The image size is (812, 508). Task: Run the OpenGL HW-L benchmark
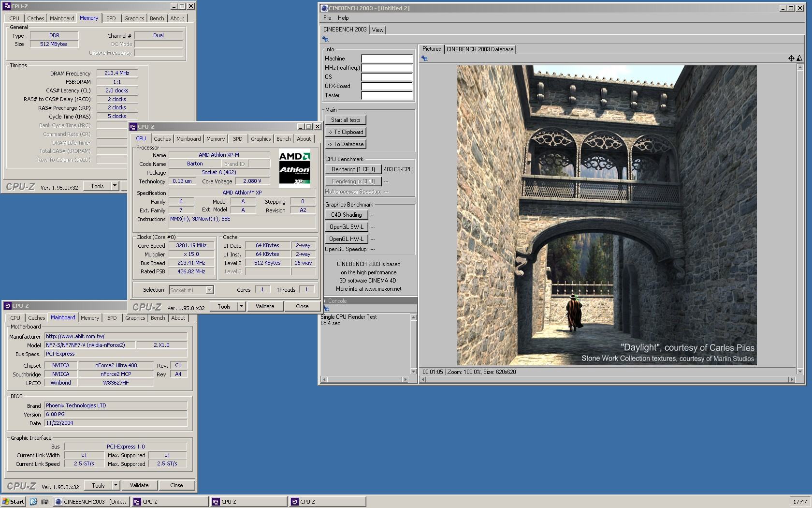click(347, 239)
